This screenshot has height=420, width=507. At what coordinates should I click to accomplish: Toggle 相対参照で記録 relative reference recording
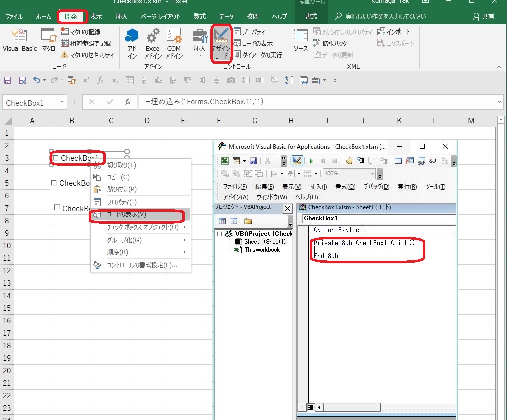pos(86,43)
